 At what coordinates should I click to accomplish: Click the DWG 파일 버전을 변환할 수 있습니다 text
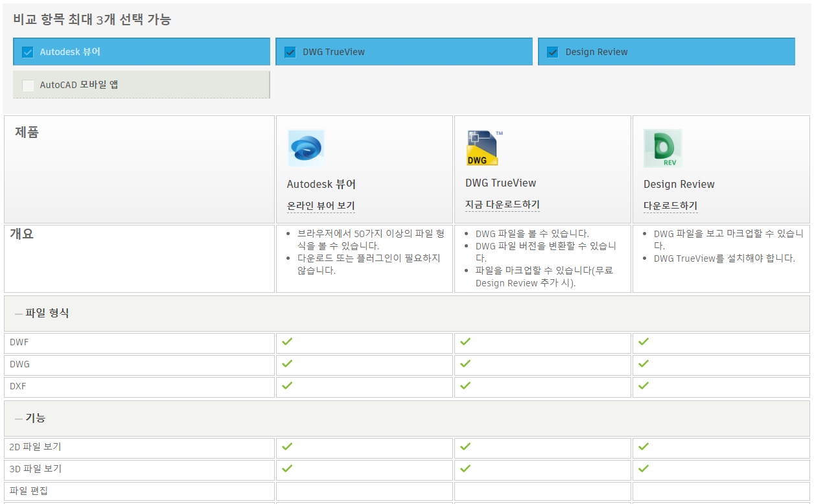coord(546,252)
